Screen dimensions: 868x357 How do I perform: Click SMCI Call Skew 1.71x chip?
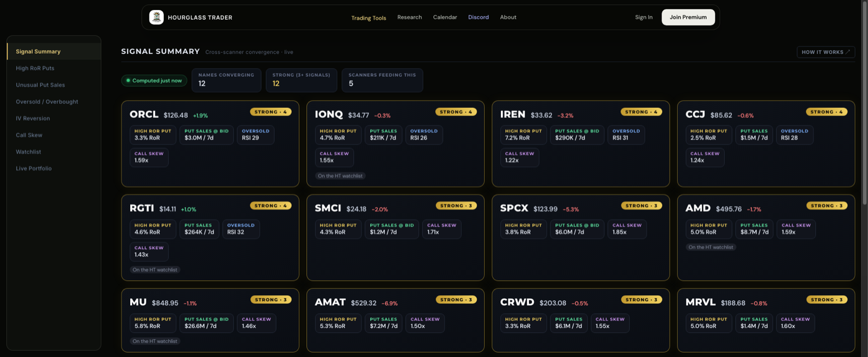tap(442, 229)
